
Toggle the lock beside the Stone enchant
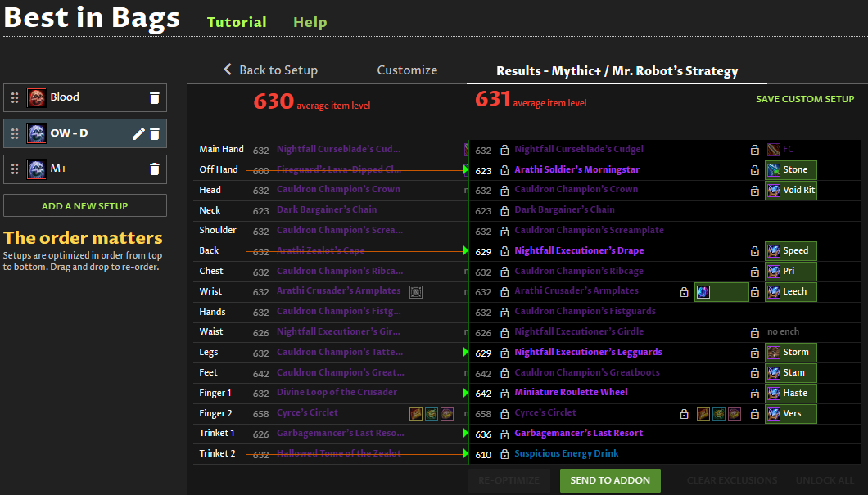[x=754, y=170]
